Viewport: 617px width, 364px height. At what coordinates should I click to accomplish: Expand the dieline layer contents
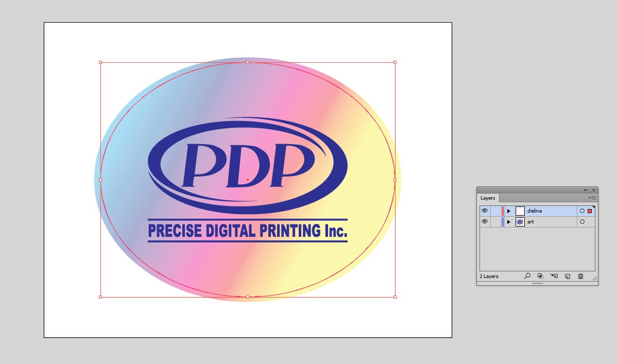(x=509, y=211)
